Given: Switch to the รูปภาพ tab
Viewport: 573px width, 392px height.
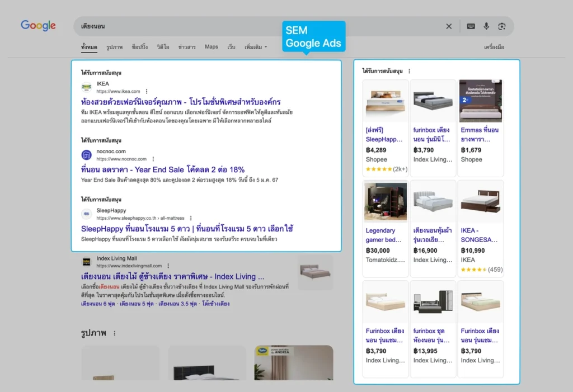Looking at the screenshot, I should [114, 47].
